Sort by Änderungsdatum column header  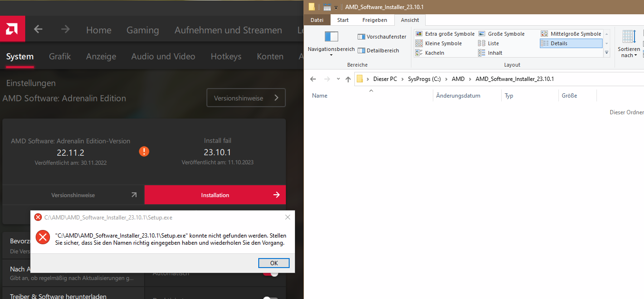[468, 96]
